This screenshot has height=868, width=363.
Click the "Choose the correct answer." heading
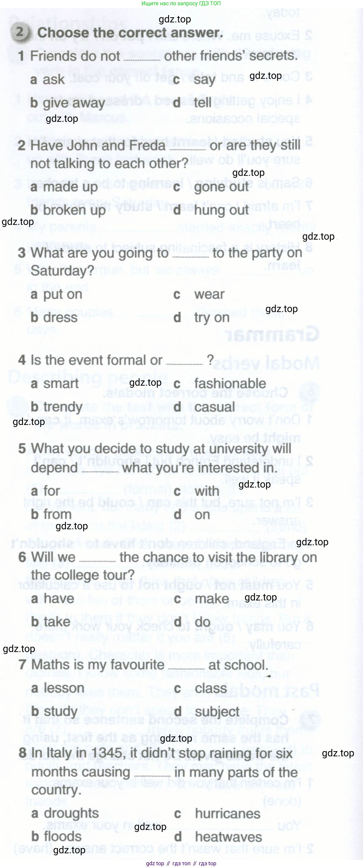[x=130, y=33]
